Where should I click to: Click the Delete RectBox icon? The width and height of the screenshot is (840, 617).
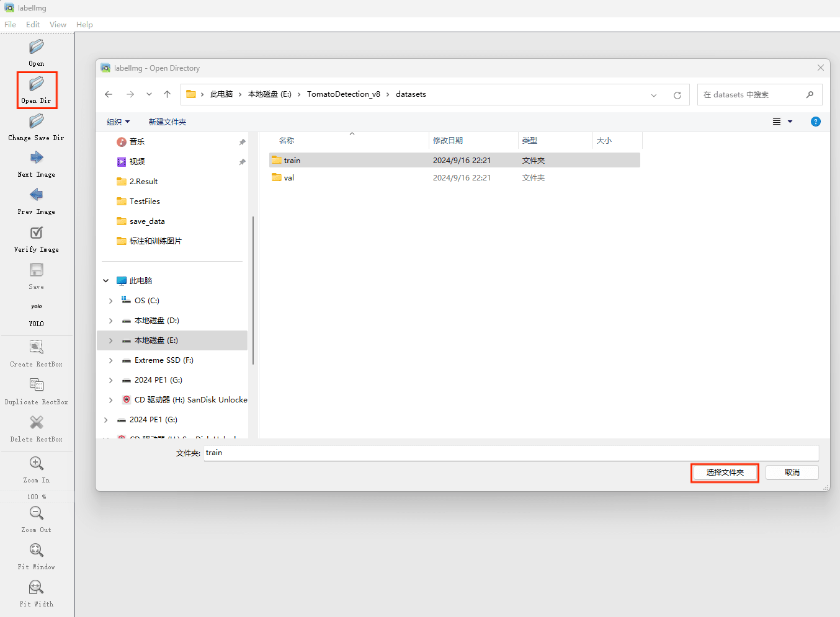tap(37, 422)
